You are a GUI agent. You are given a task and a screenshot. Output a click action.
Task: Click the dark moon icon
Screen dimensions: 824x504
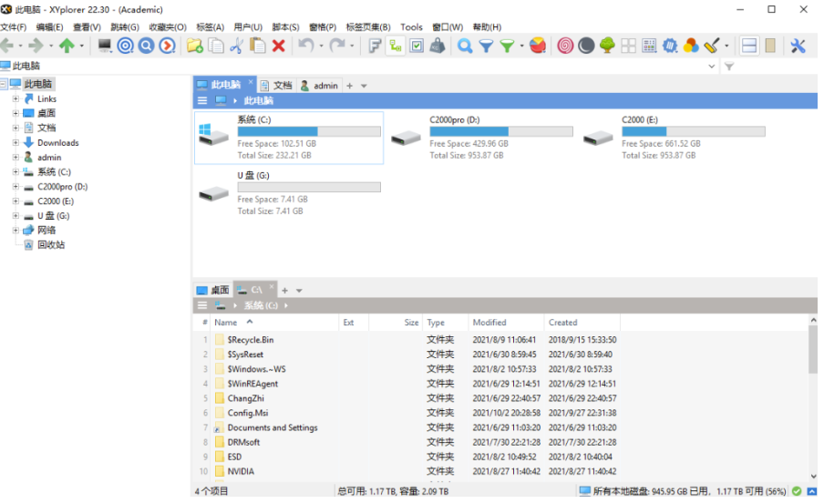tap(586, 46)
